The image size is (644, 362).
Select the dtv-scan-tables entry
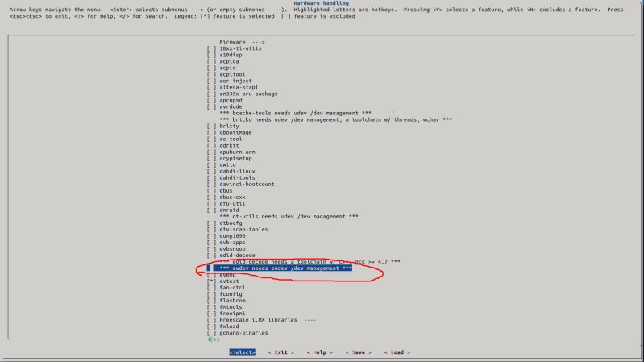point(243,230)
